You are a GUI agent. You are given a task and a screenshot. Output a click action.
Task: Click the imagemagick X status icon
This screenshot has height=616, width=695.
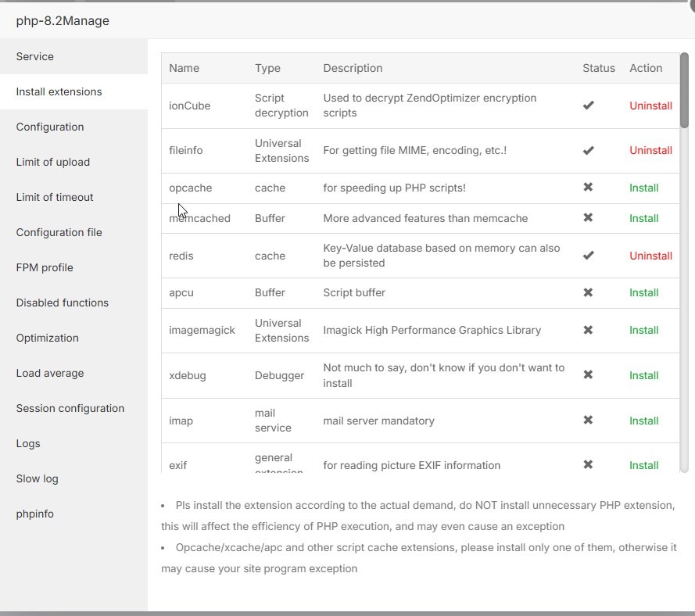(x=589, y=330)
